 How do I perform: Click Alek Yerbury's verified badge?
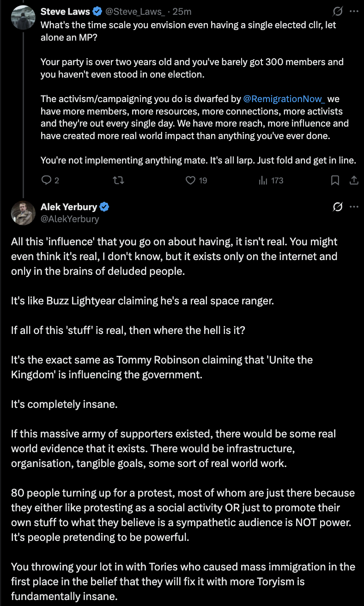tap(104, 207)
